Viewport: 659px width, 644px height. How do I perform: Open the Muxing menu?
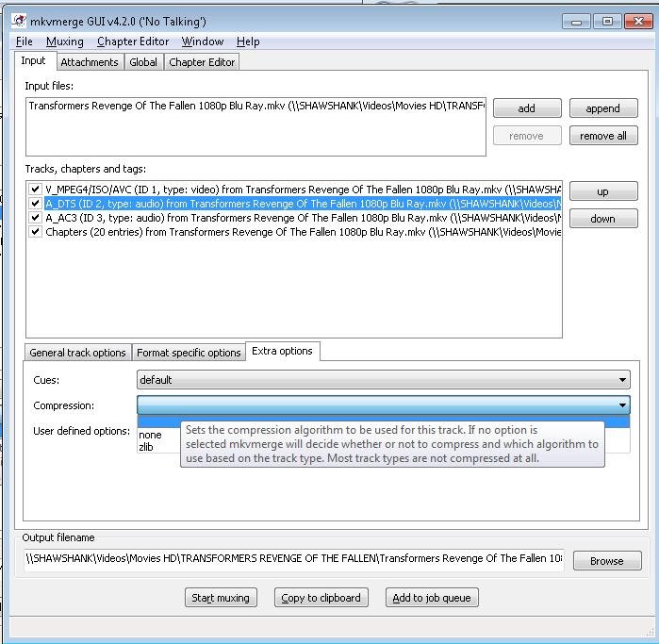(x=65, y=41)
